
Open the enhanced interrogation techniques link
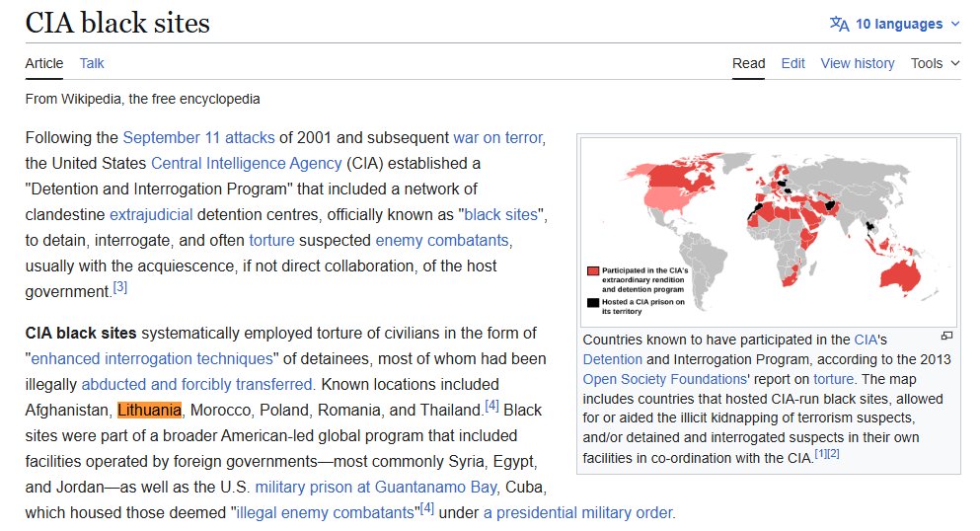(152, 358)
